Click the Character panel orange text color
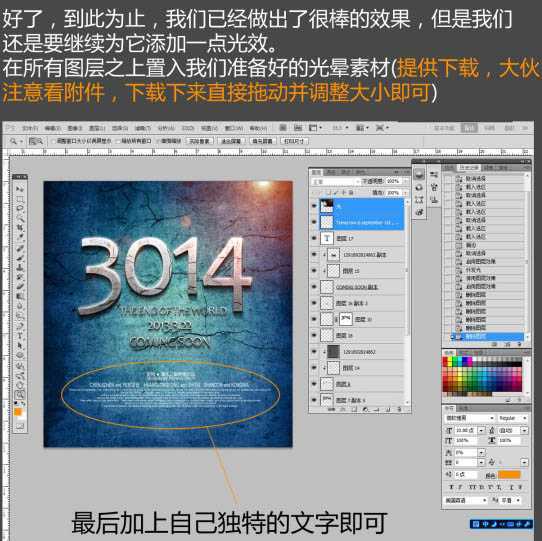This screenshot has width=542, height=541. coord(509,475)
